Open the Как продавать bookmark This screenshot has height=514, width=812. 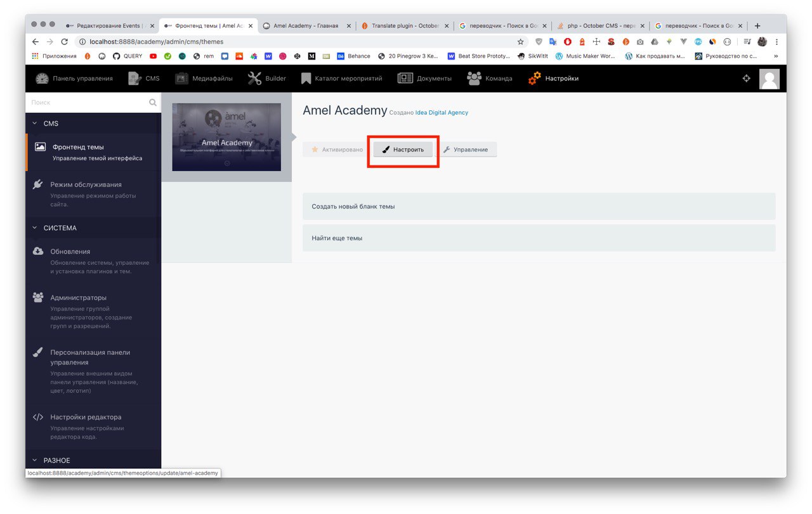pyautogui.click(x=655, y=56)
